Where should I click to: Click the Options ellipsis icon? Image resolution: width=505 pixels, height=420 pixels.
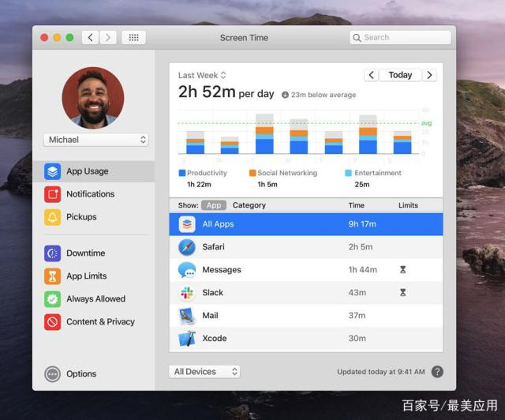tap(53, 374)
